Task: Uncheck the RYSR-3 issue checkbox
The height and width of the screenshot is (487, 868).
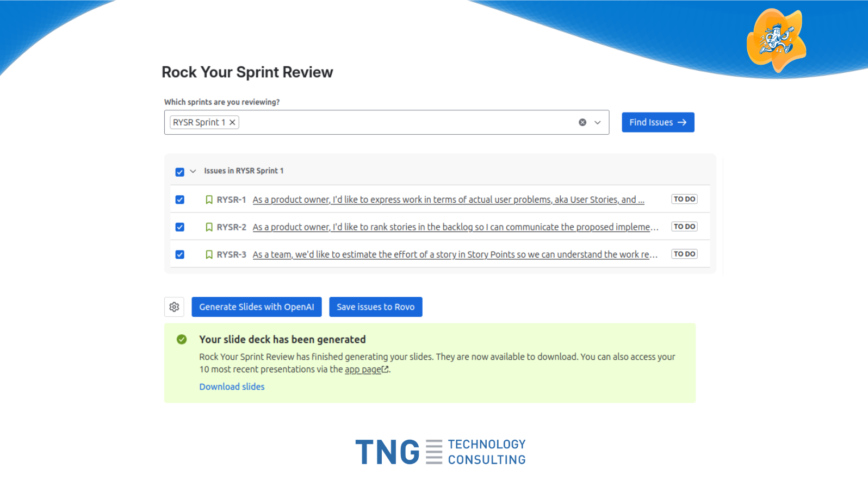Action: click(x=180, y=254)
